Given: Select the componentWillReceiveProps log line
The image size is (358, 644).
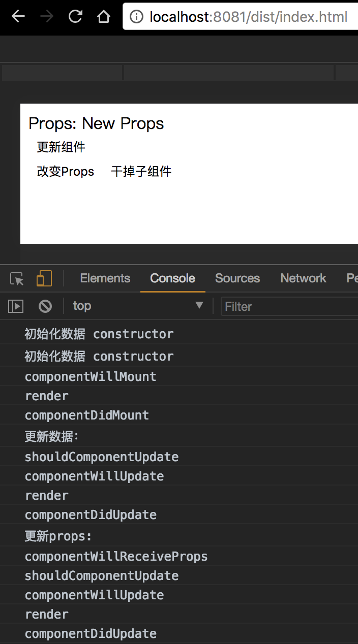Looking at the screenshot, I should coord(116,556).
